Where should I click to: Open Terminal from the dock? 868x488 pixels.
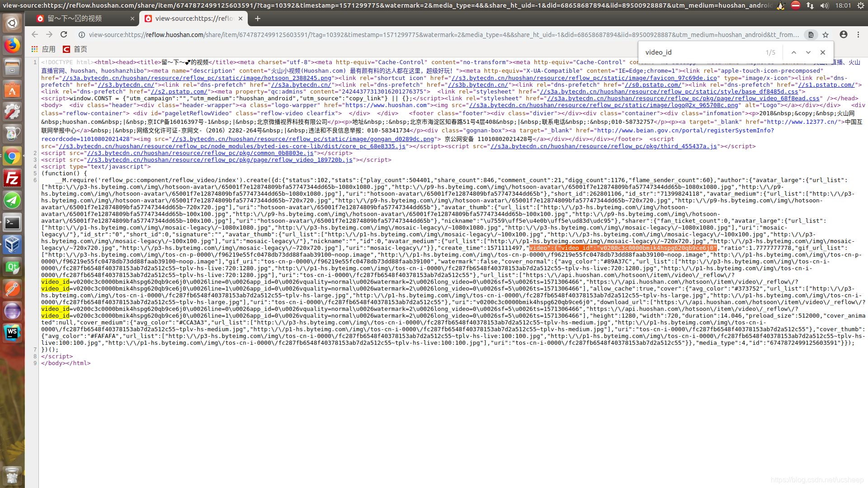[12, 223]
